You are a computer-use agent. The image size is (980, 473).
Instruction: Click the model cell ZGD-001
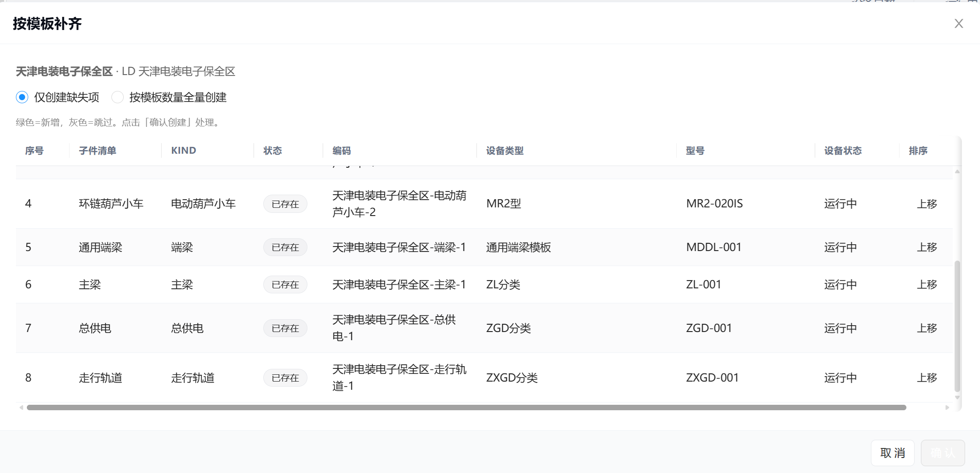tap(709, 328)
